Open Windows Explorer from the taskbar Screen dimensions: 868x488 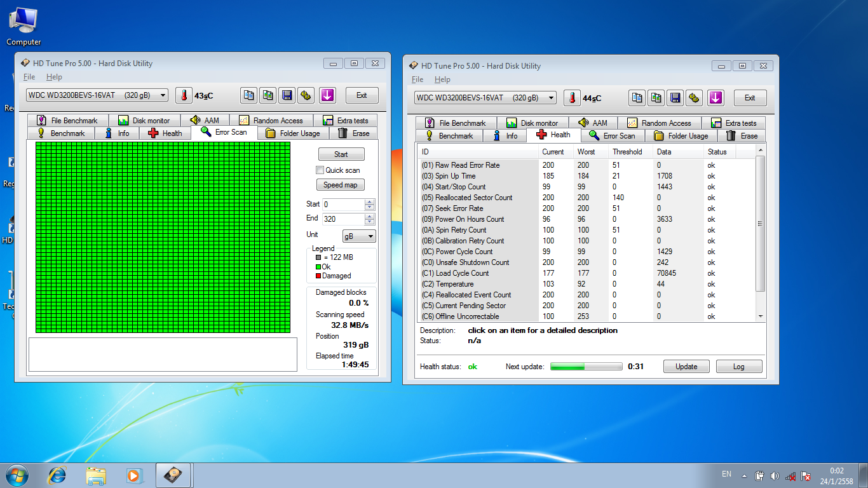click(96, 475)
